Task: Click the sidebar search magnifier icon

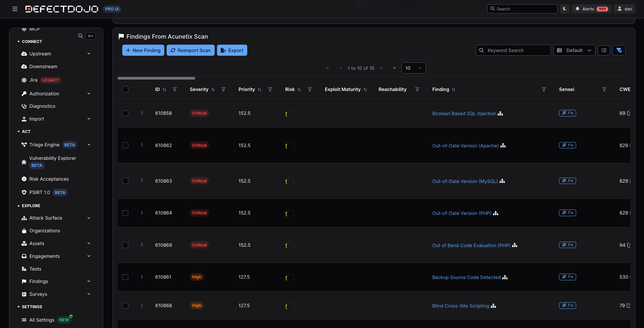Action: tap(80, 36)
